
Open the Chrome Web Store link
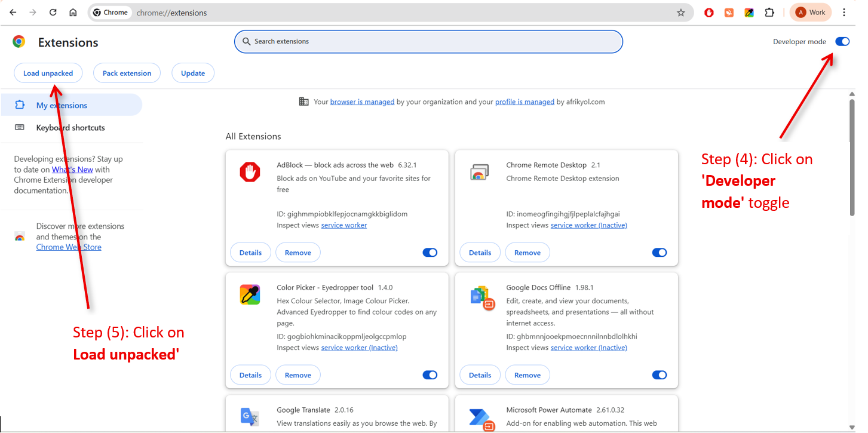(69, 247)
